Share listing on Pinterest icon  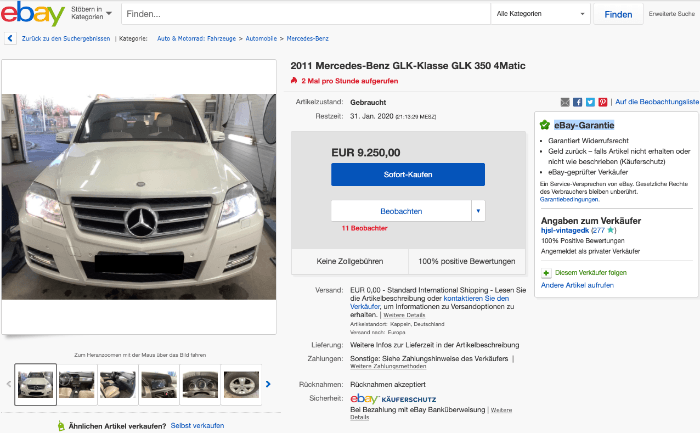point(603,102)
